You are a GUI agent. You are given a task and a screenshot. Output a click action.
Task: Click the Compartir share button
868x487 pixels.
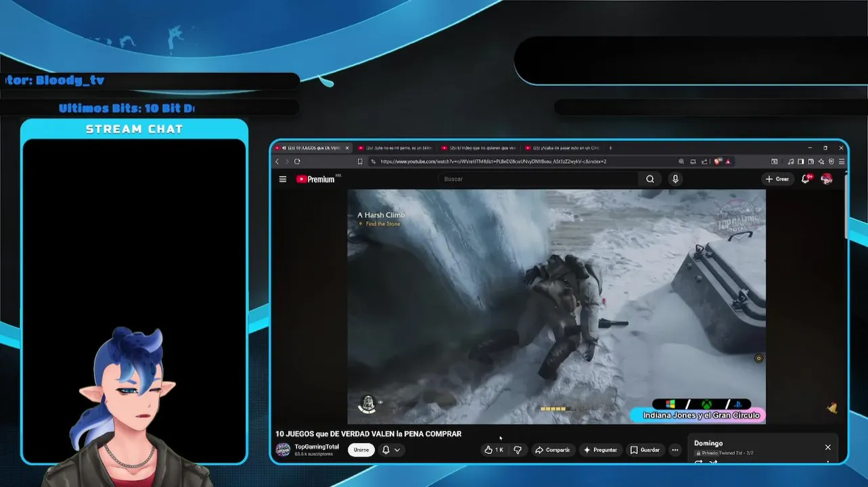553,450
